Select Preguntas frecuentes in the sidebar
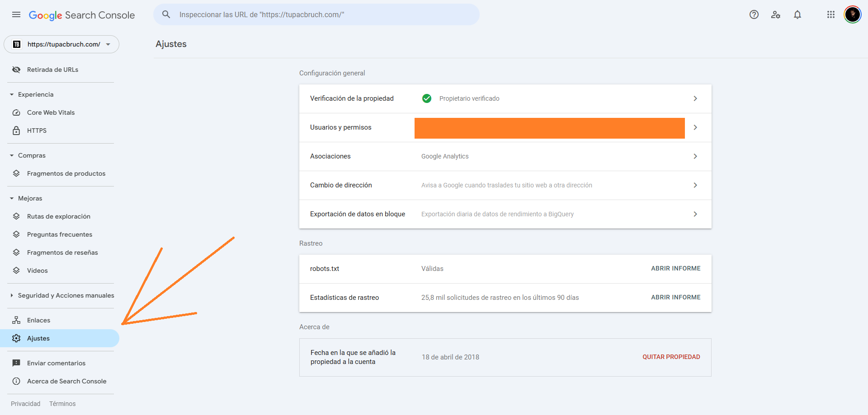The height and width of the screenshot is (415, 868). [59, 234]
